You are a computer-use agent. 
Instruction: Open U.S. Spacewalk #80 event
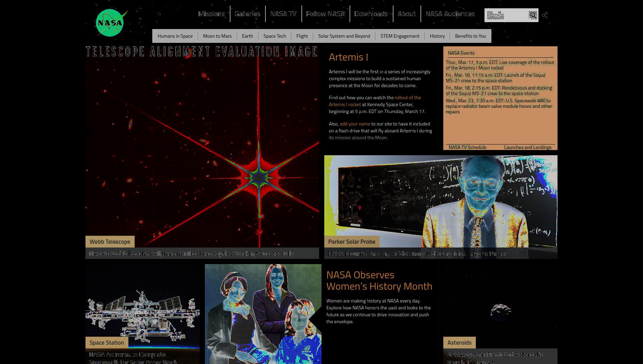[x=499, y=106]
